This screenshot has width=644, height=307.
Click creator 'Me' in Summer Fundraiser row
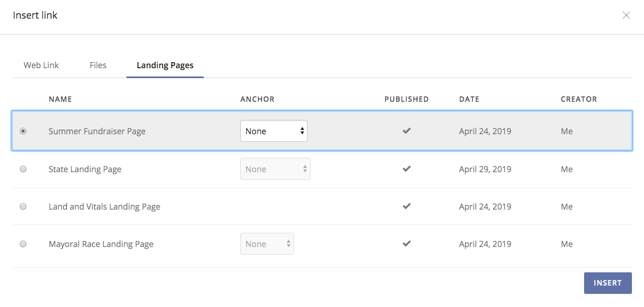pyautogui.click(x=567, y=131)
